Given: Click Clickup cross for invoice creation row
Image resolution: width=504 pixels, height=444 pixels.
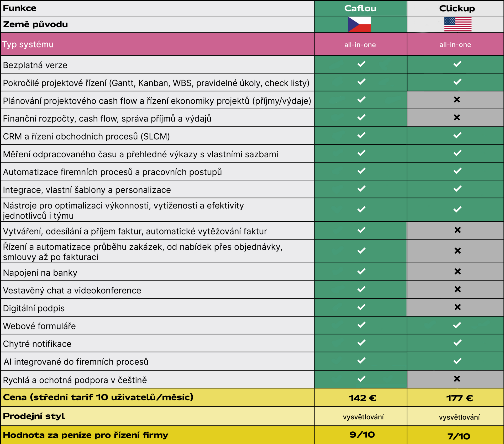Looking at the screenshot, I should (458, 230).
